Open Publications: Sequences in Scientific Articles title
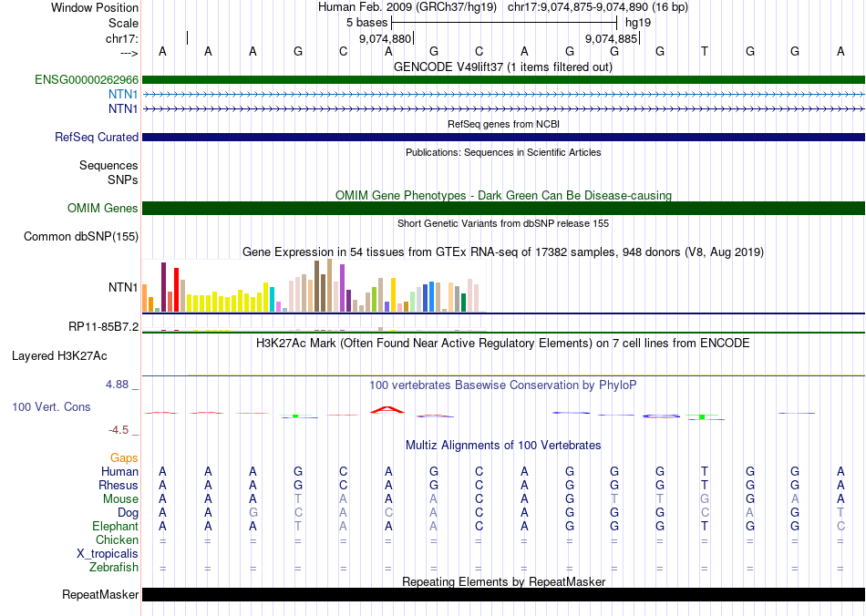This screenshot has width=866, height=616. click(503, 152)
